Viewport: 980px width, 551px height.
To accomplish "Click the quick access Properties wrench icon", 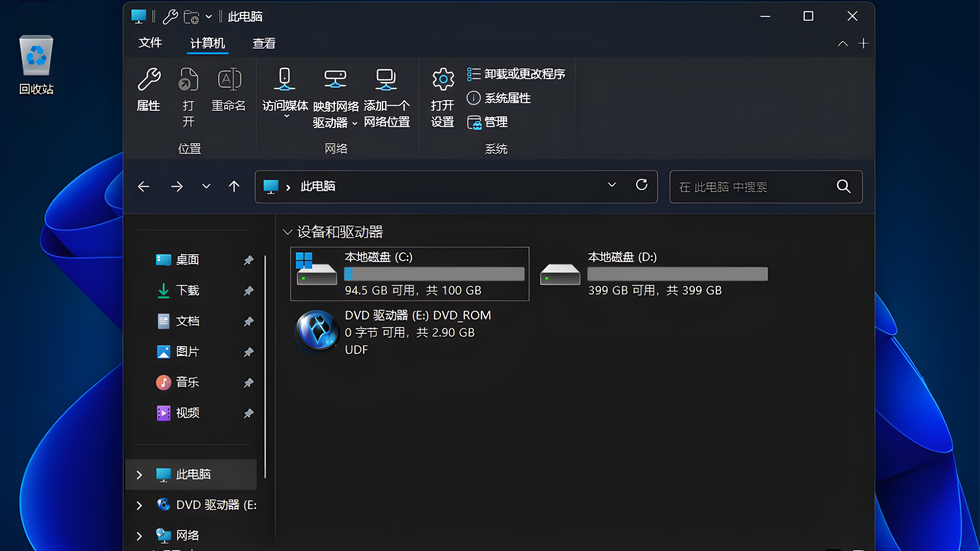I will tap(170, 17).
